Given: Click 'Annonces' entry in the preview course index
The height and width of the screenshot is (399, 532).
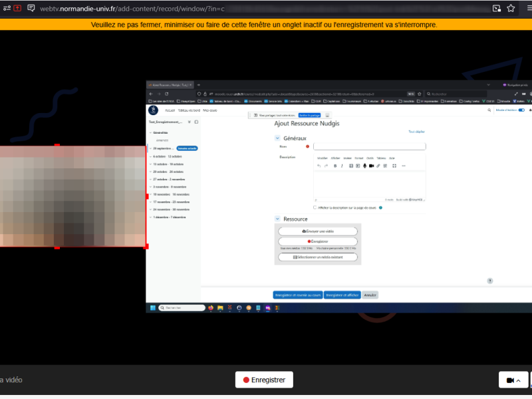Looking at the screenshot, I should click(162, 140).
